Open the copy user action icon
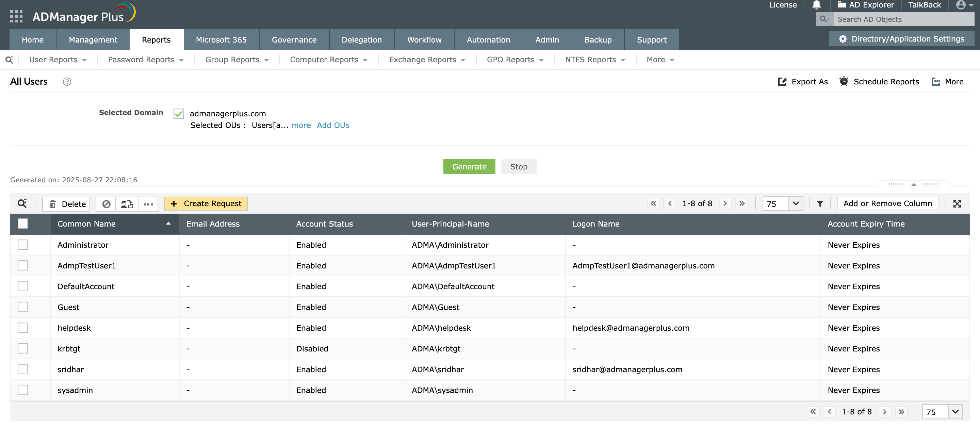Screen dimensions: 980x445 [126, 204]
